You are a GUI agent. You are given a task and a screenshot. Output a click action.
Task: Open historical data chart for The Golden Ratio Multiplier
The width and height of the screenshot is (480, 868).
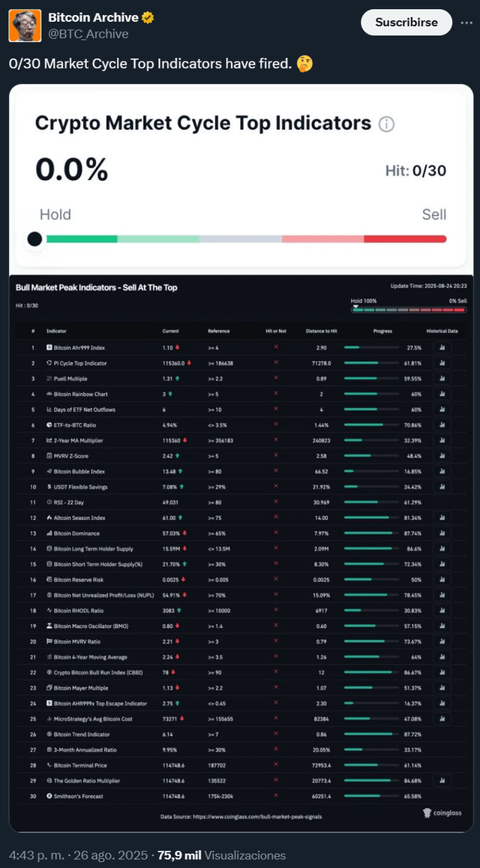tap(442, 780)
